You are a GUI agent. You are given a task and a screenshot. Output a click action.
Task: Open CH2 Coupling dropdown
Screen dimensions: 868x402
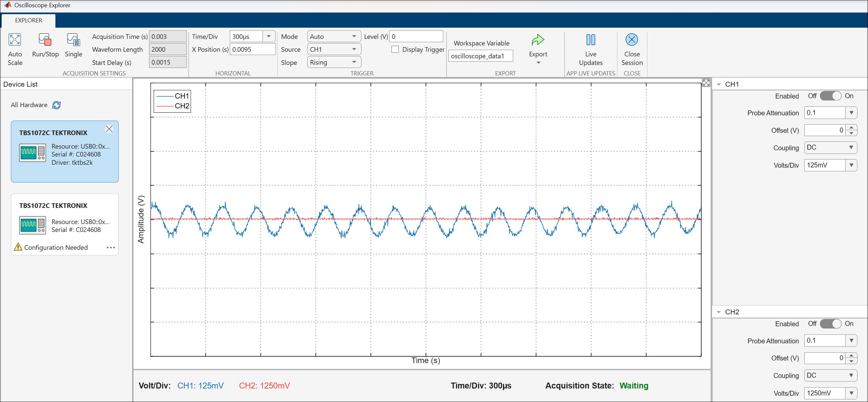tap(830, 375)
